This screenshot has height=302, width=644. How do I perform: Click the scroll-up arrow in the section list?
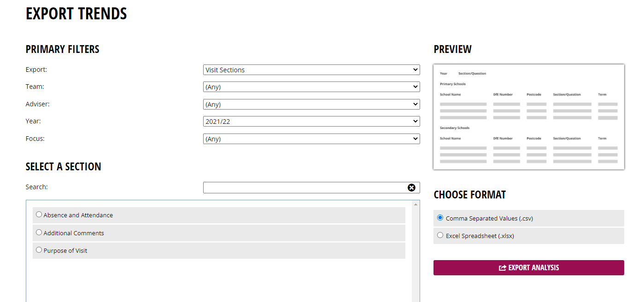click(x=416, y=204)
